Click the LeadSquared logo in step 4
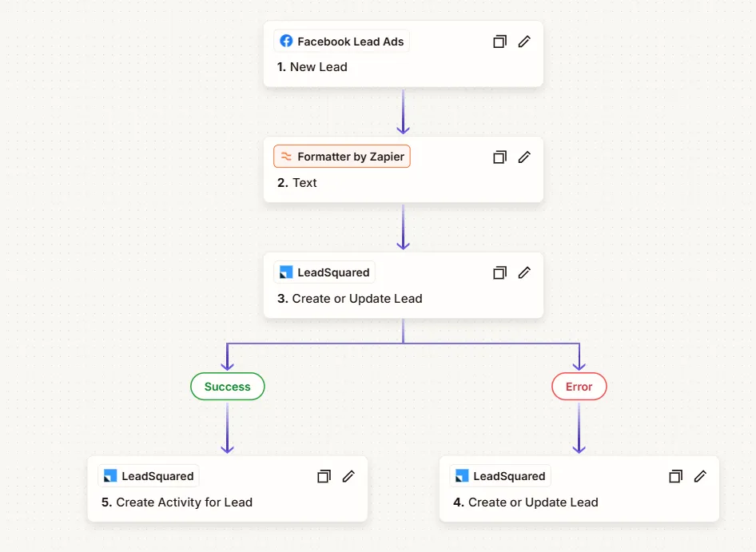 [462, 476]
